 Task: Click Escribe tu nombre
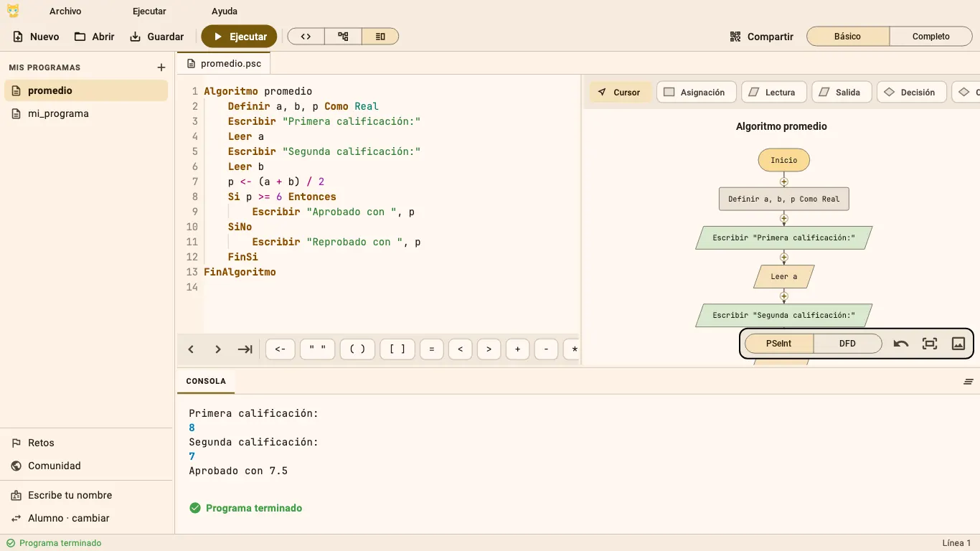tap(86, 495)
